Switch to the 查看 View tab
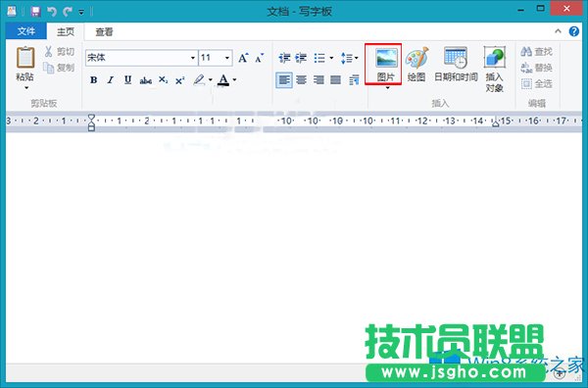Screen dimensions: 588x388 [104, 31]
